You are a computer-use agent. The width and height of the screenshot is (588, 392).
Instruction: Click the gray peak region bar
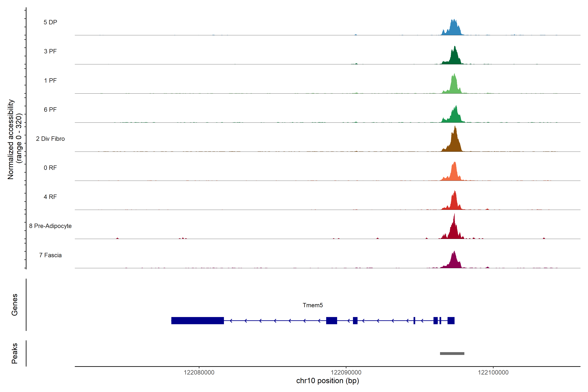pos(452,353)
